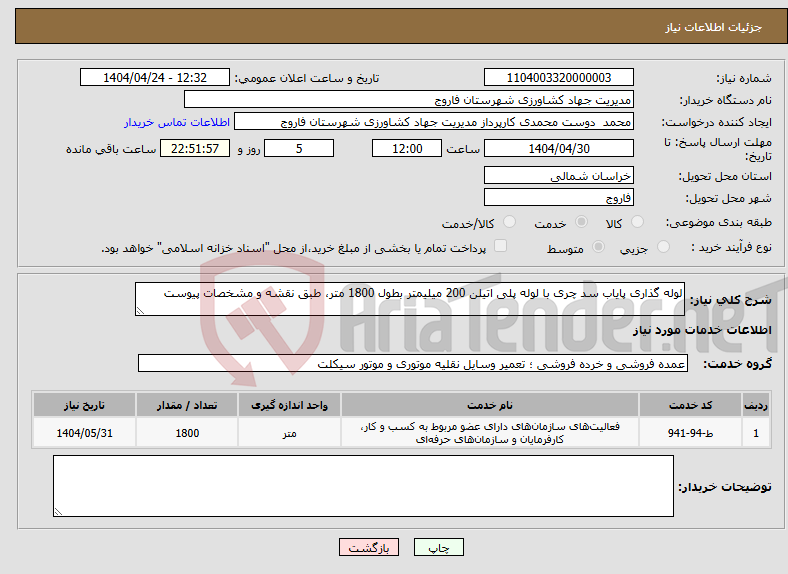This screenshot has width=788, height=574.
Task: Toggle the اسناد خزانه اسلامی payment checkbox
Action: point(501,246)
